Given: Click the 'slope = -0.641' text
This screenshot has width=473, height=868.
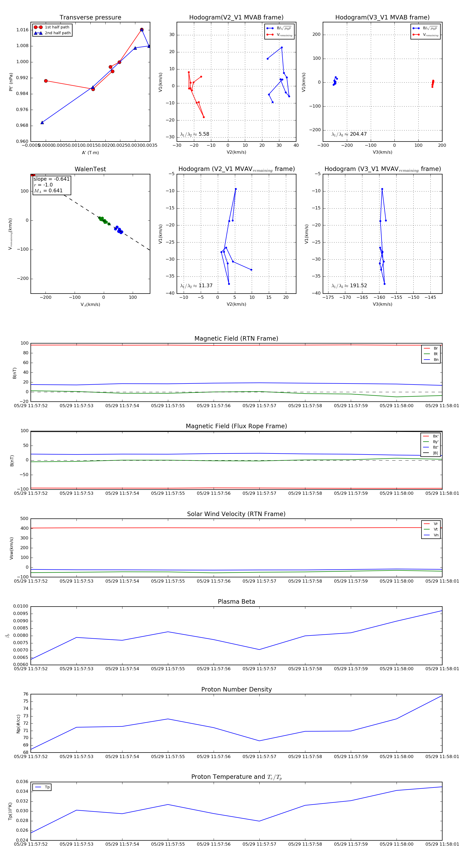Looking at the screenshot, I should coord(52,179).
